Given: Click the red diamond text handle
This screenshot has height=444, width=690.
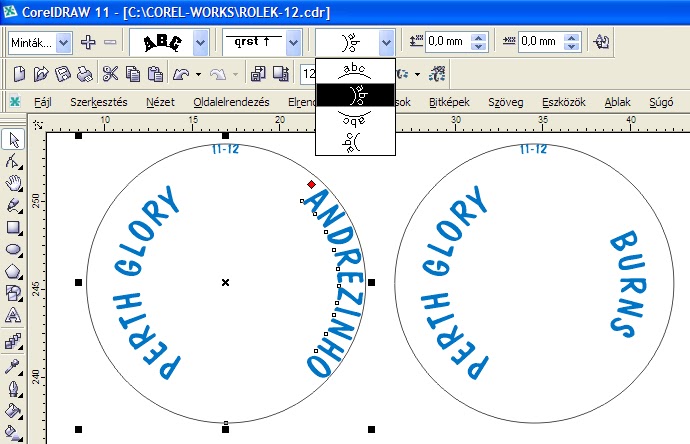Looking at the screenshot, I should click(312, 184).
